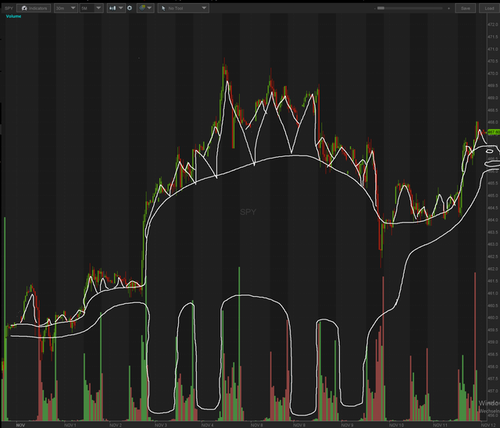Click the NOV 8 date label
Image resolution: width=500 pixels, height=428 pixels.
(x=299, y=425)
